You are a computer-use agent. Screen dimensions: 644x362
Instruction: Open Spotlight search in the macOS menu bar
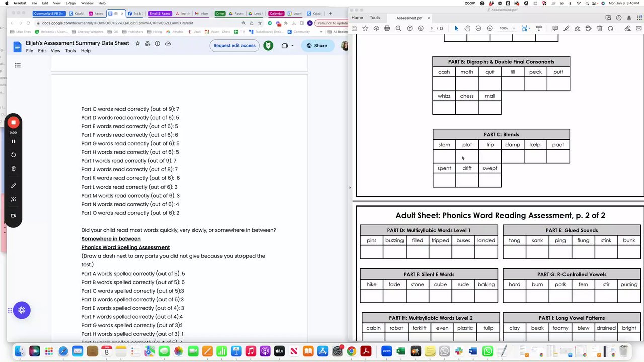coord(588,3)
